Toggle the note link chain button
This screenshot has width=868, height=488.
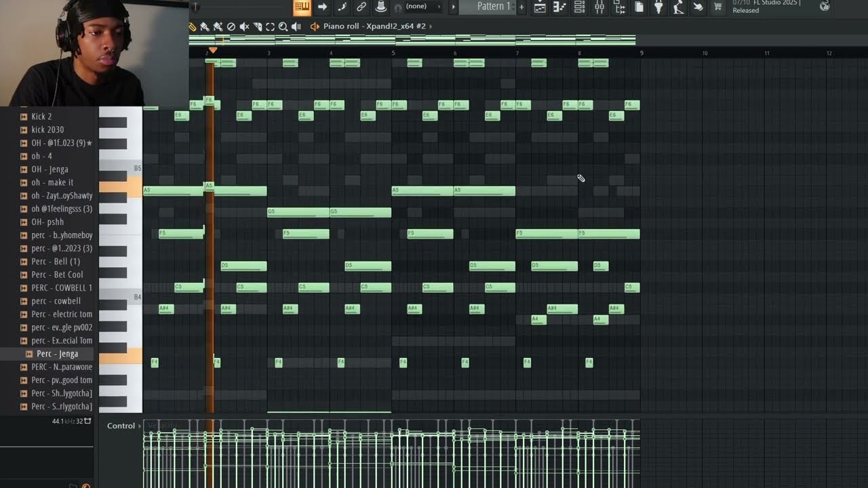(x=361, y=6)
